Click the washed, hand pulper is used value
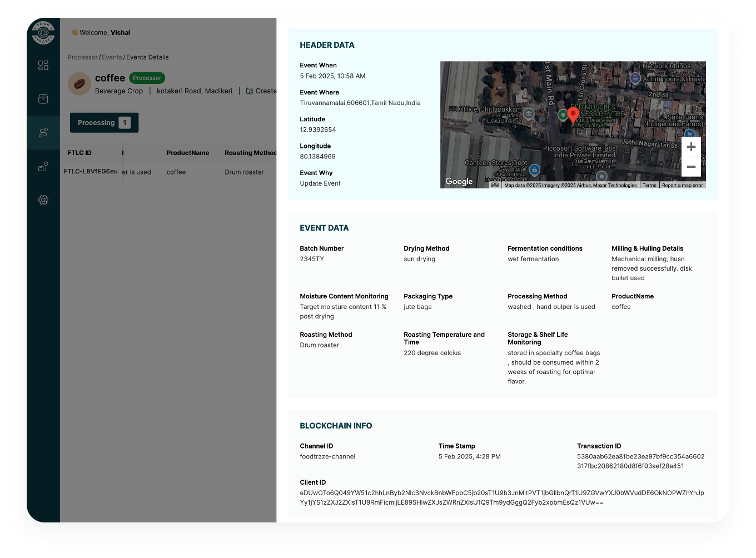Screen dimensions: 756x558 click(x=551, y=307)
